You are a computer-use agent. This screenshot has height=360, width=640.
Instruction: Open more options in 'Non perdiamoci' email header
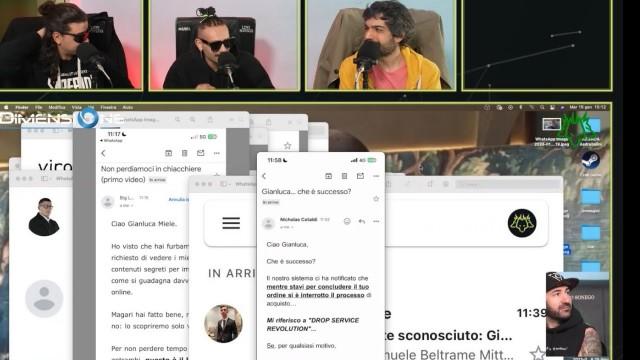[x=217, y=153]
